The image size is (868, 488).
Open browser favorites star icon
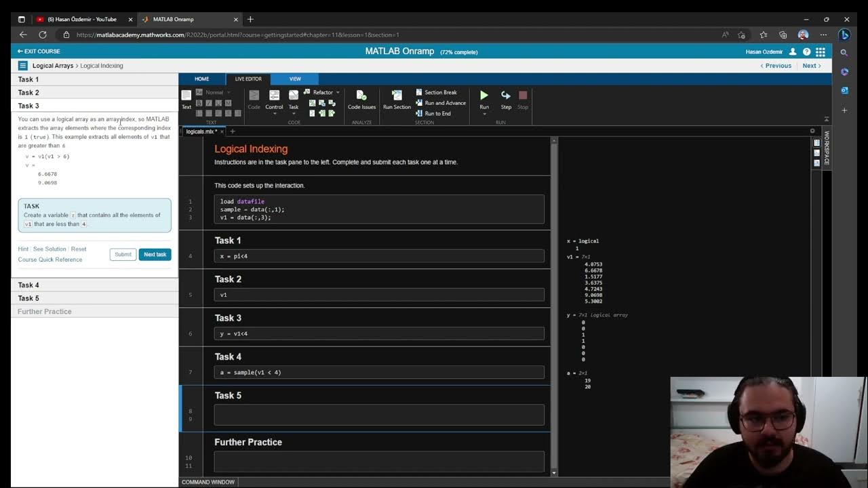pyautogui.click(x=764, y=35)
